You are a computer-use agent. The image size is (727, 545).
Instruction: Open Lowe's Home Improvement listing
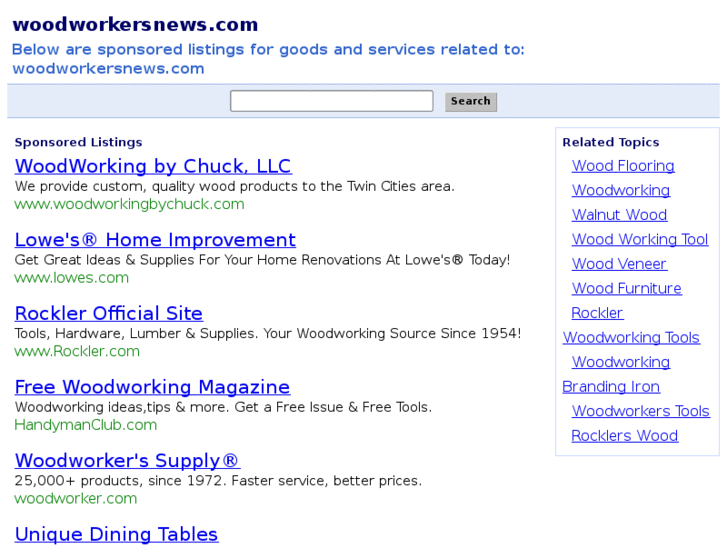(155, 240)
